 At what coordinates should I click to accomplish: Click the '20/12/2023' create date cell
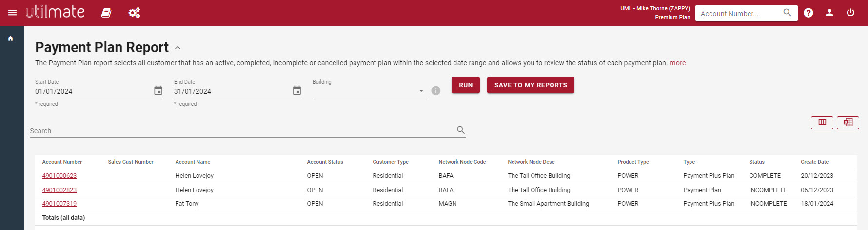[817, 176]
